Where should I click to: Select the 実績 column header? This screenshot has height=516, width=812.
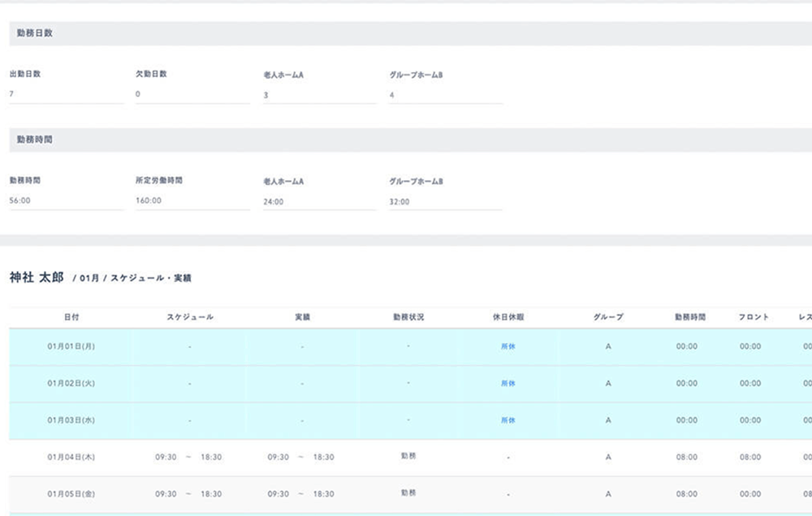click(301, 317)
